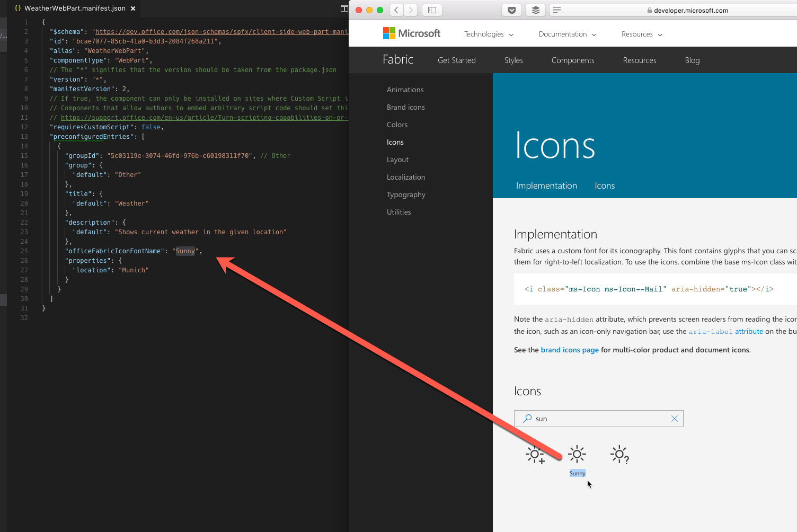Open the brand icons page link
Viewport: 797px width, 532px height.
570,350
